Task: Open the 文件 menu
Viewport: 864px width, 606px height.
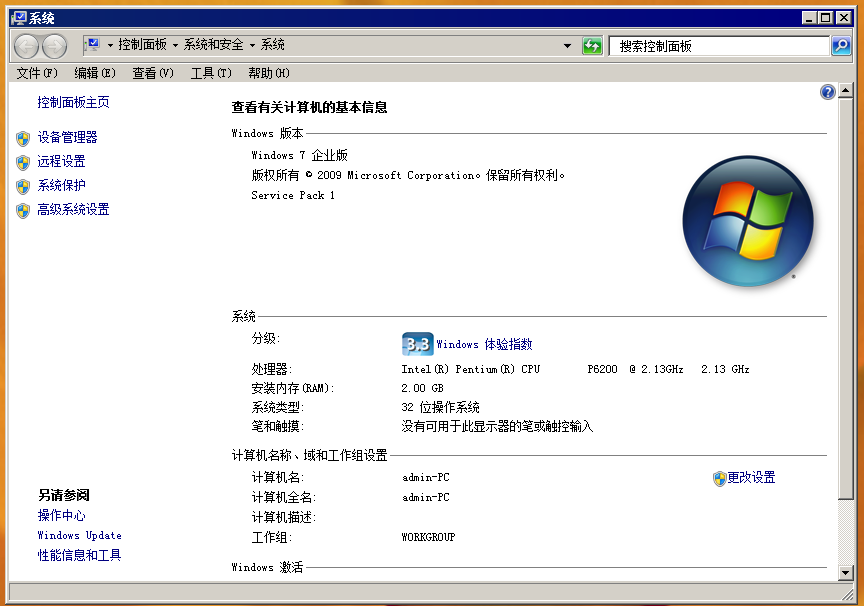Action: tap(36, 71)
